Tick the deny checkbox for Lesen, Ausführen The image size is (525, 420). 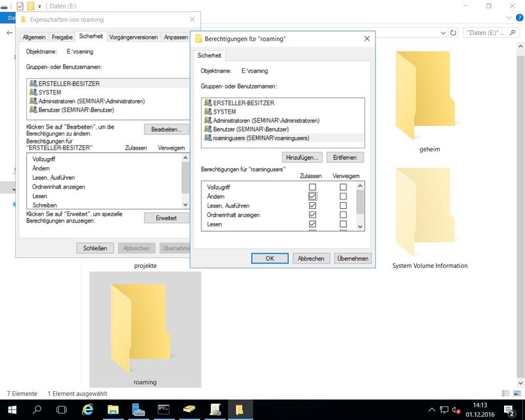(343, 205)
